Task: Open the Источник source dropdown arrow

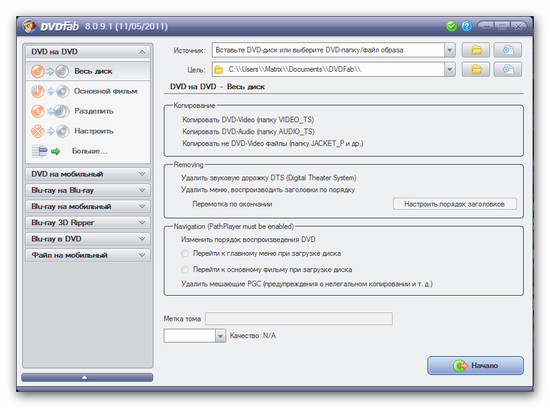Action: coord(450,50)
